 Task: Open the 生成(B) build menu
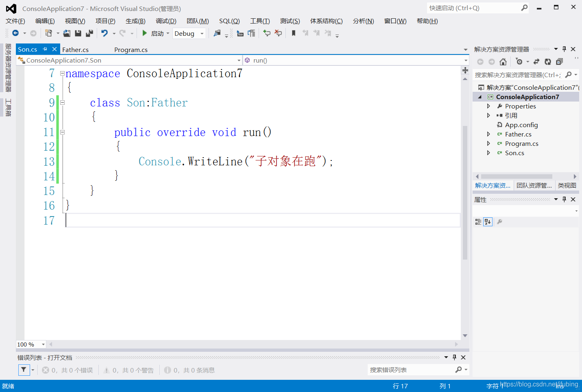tap(135, 21)
